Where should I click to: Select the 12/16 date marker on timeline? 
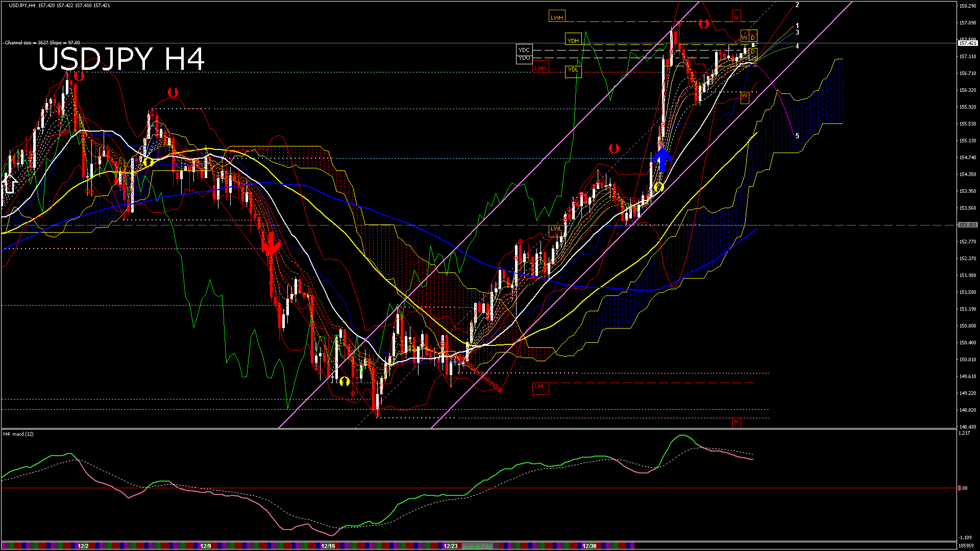[x=328, y=546]
